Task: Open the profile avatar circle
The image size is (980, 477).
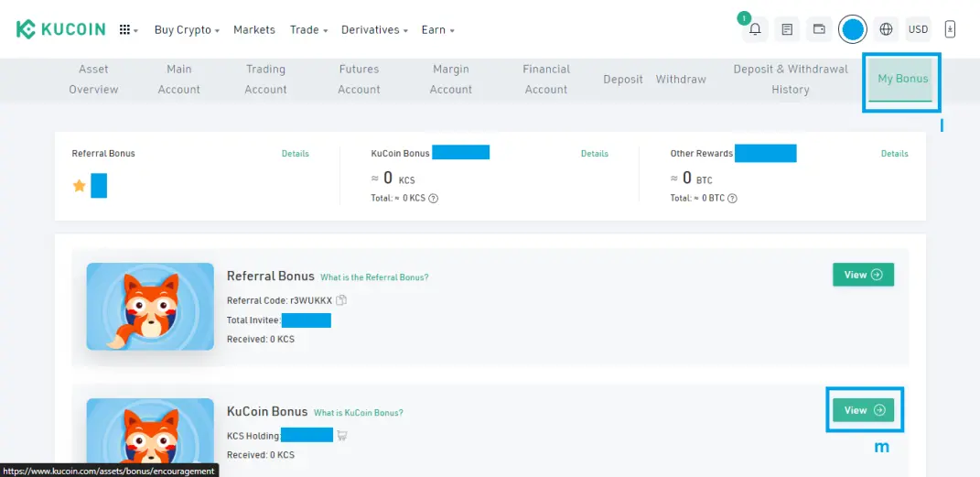Action: coord(853,29)
